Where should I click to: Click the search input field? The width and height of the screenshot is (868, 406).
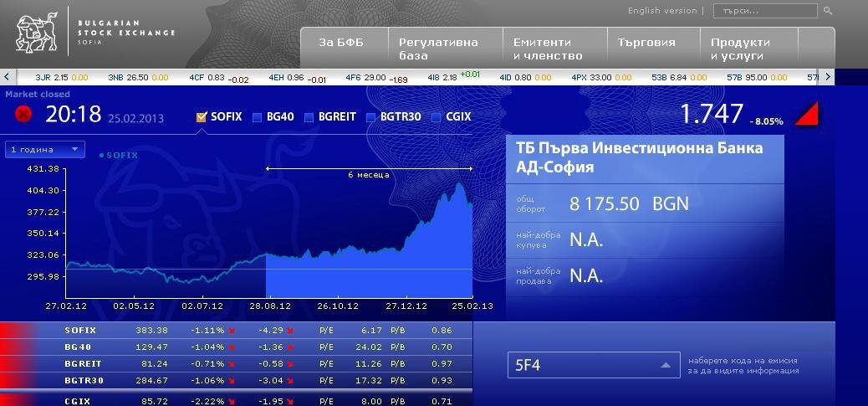(x=765, y=11)
